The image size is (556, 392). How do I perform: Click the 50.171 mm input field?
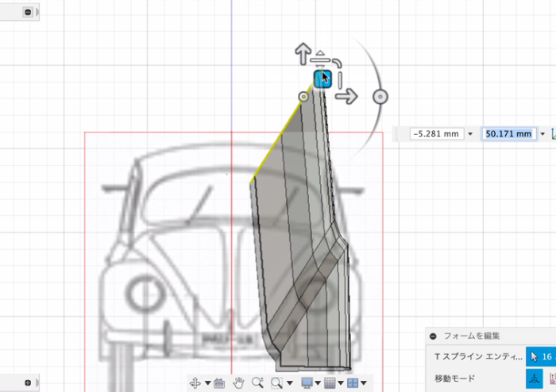[508, 134]
